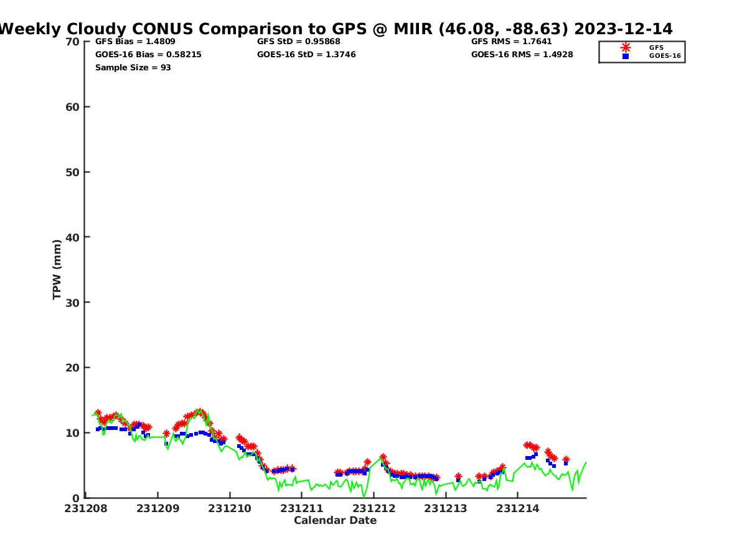The height and width of the screenshot is (560, 747).
Task: Click the plot title at top
Action: tap(336, 29)
